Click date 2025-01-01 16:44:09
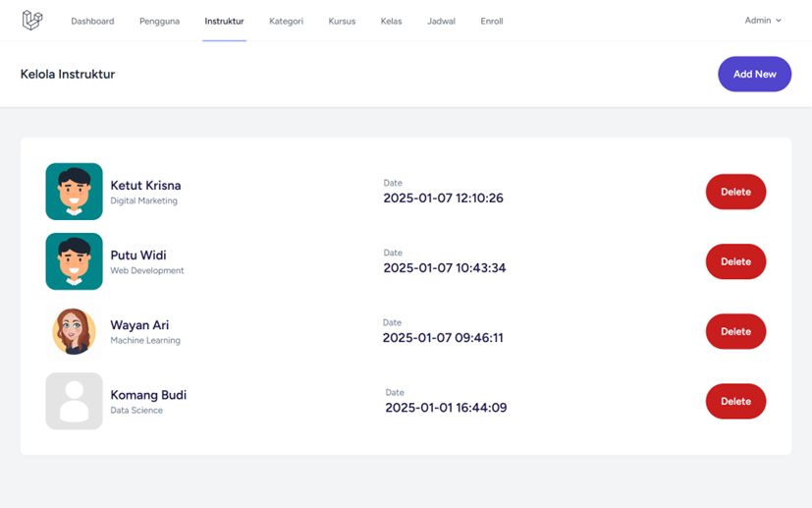This screenshot has height=508, width=812. point(446,408)
